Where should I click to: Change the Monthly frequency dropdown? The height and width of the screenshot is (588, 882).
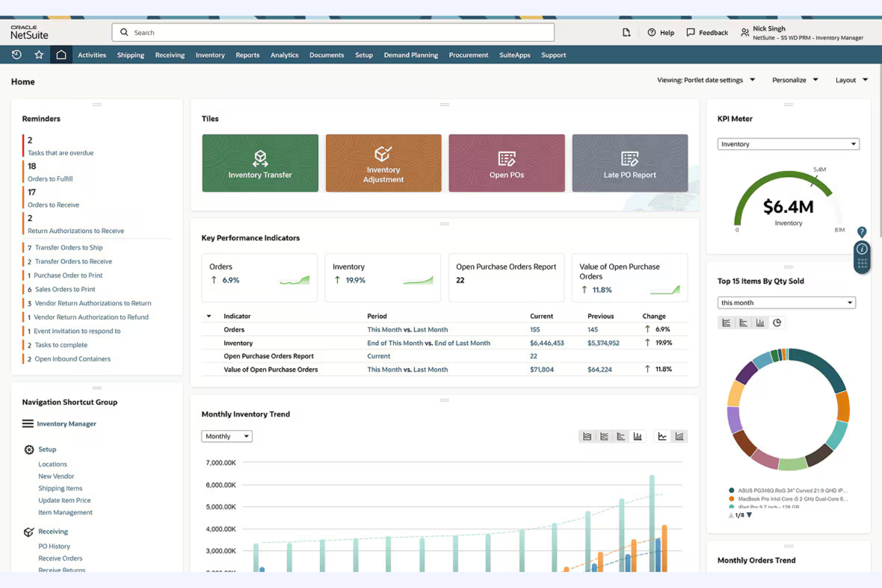click(x=226, y=436)
